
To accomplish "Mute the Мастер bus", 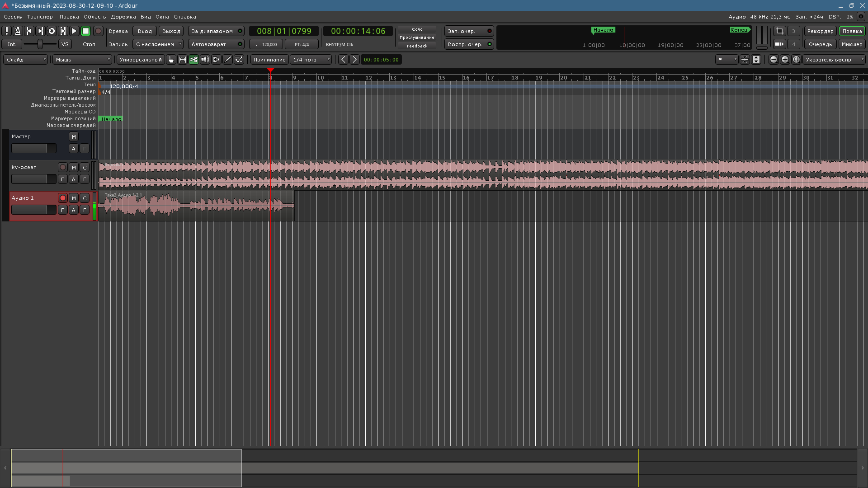I will tap(74, 136).
